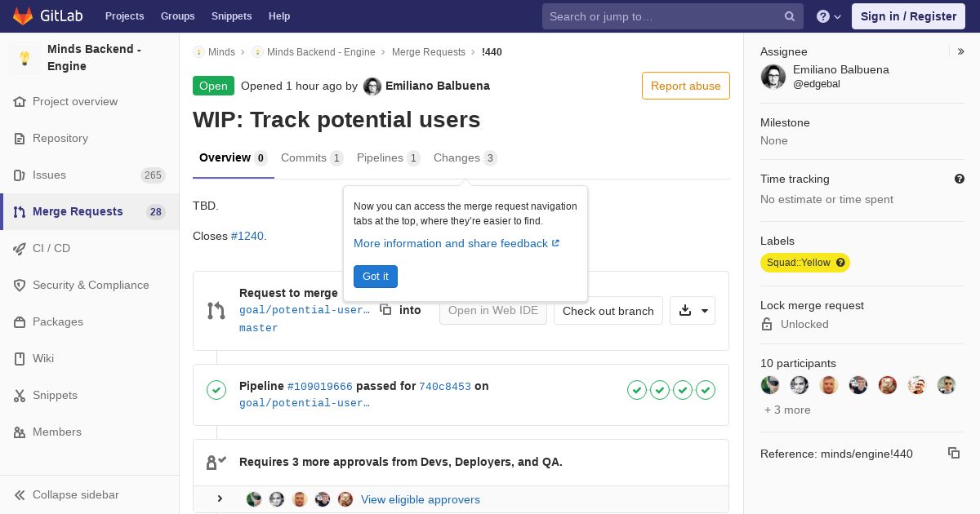Image resolution: width=980 pixels, height=514 pixels.
Task: Open More information and share feedback link
Action: point(457,243)
